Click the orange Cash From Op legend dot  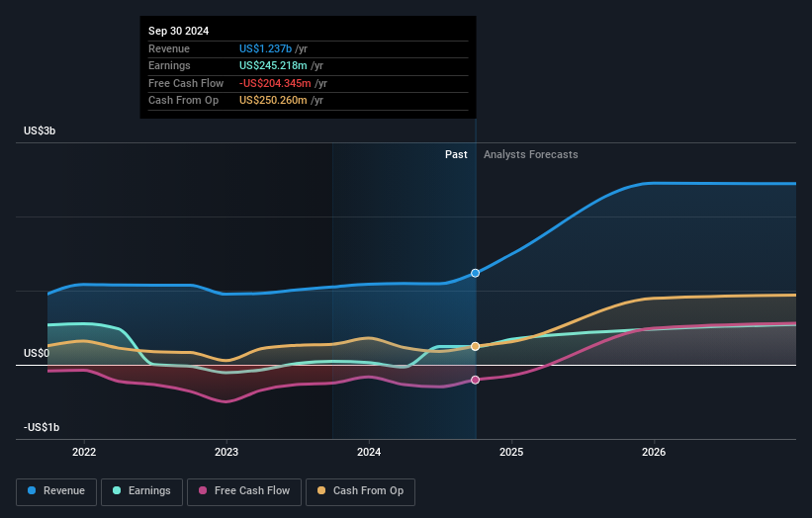(321, 490)
